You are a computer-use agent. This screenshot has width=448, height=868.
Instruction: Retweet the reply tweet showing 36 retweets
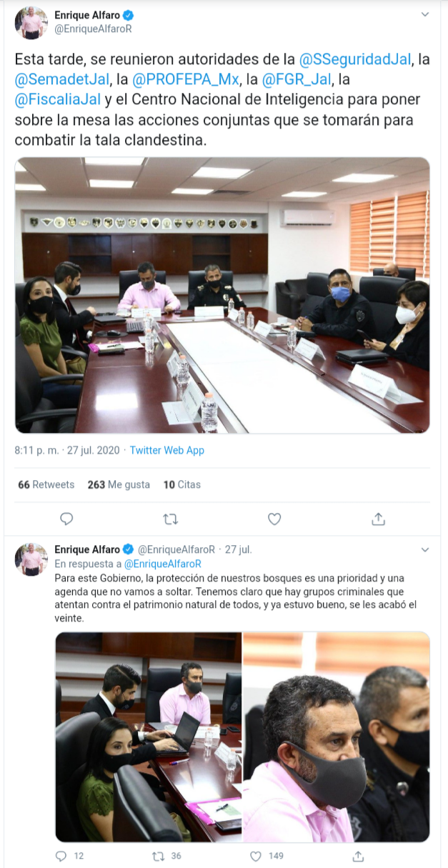point(166,856)
